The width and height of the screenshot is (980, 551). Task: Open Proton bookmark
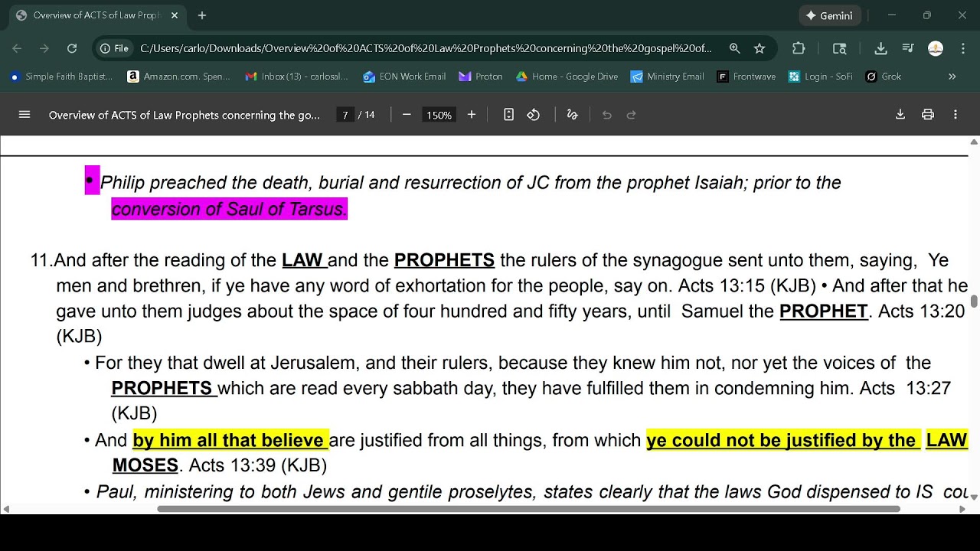coord(481,77)
